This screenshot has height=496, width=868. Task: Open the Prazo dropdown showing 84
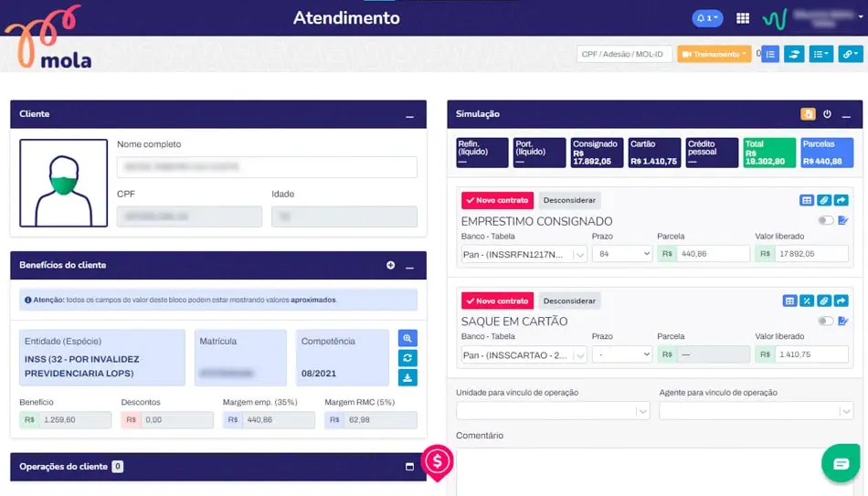[621, 254]
